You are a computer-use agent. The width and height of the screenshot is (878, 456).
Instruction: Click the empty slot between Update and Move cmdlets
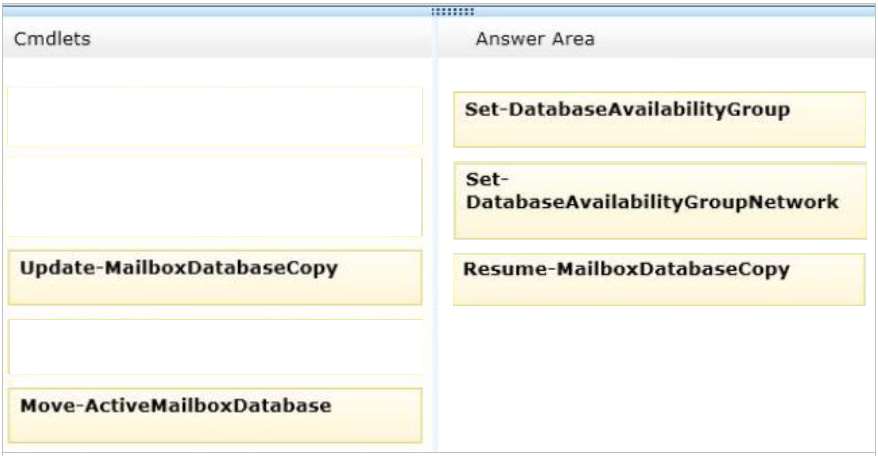point(215,347)
